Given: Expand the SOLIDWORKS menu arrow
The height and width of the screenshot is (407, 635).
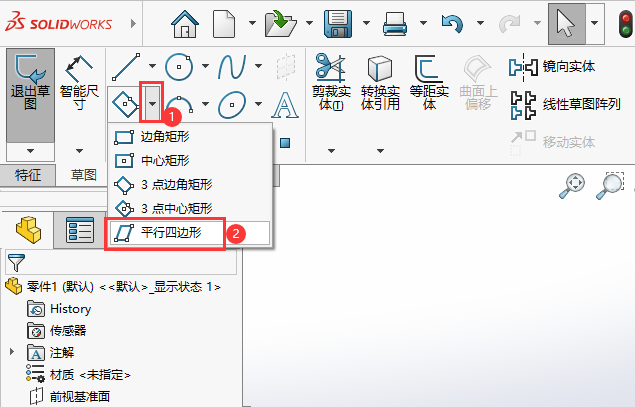Looking at the screenshot, I should tap(133, 23).
